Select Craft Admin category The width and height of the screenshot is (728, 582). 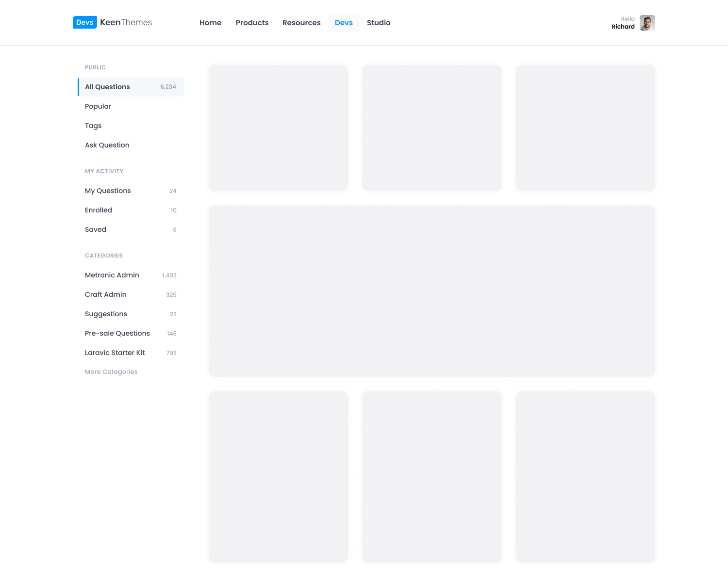(106, 294)
